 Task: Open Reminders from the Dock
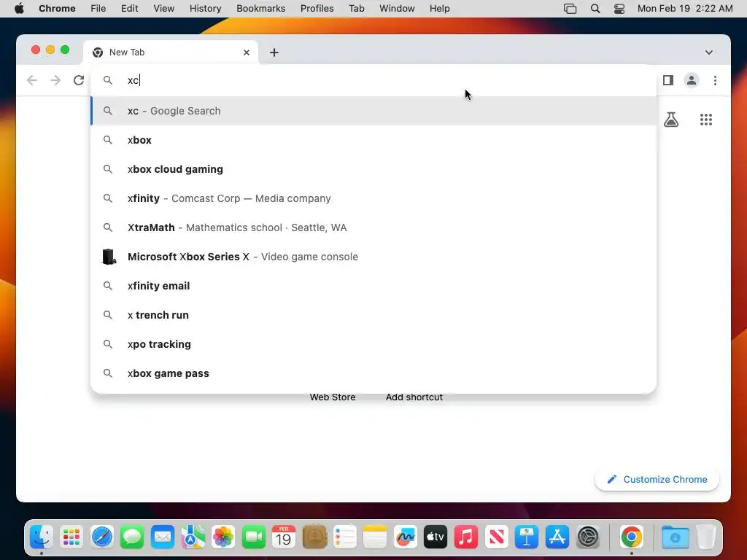tap(344, 537)
